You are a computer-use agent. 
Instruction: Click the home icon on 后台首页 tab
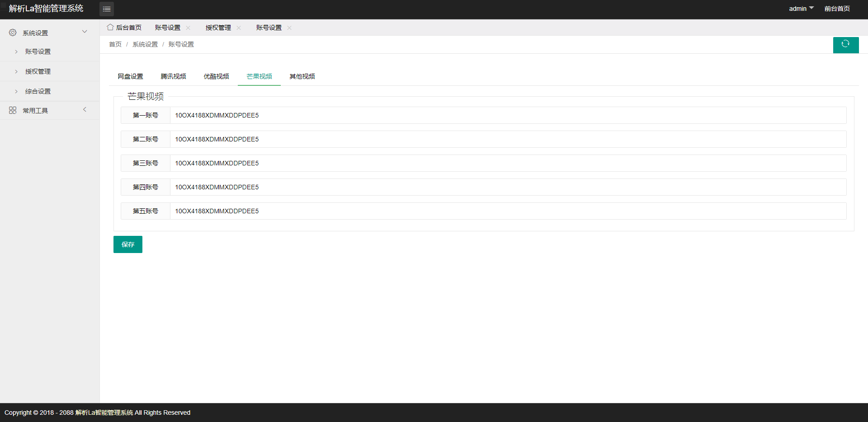(110, 28)
